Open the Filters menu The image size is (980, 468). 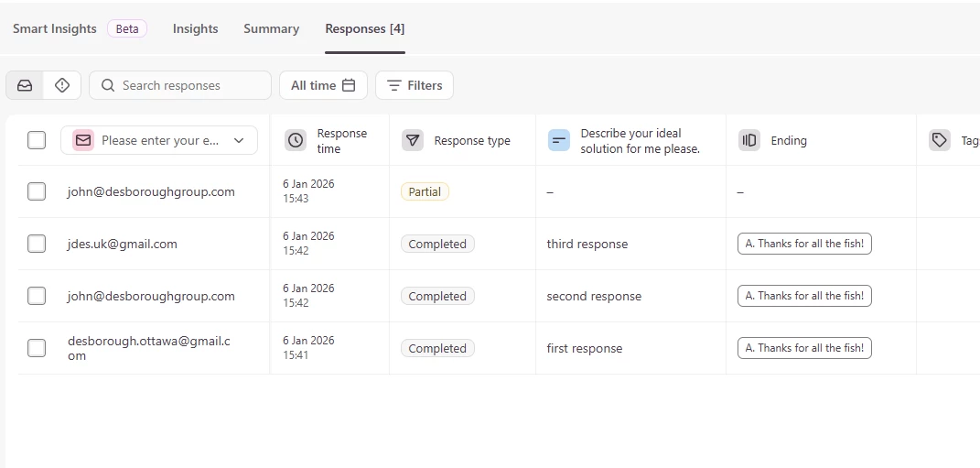(x=415, y=85)
